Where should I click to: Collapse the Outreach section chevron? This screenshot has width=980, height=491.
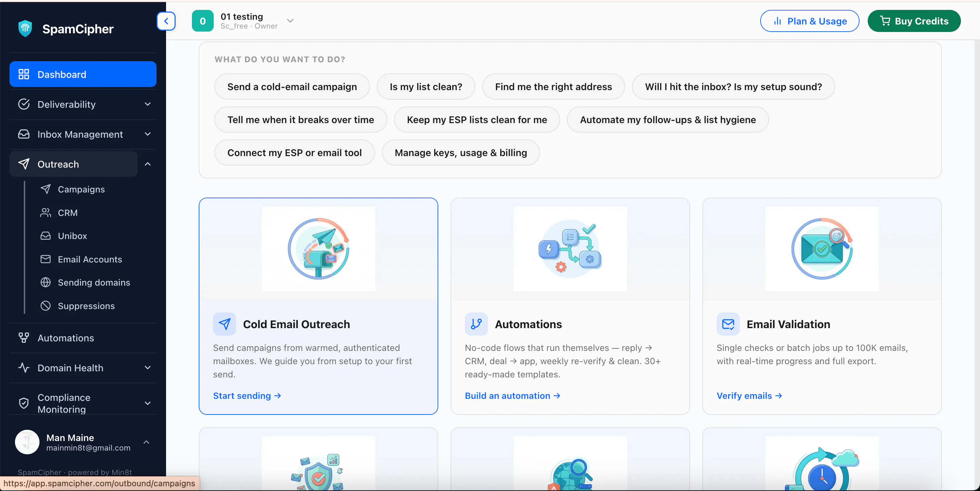tap(148, 164)
